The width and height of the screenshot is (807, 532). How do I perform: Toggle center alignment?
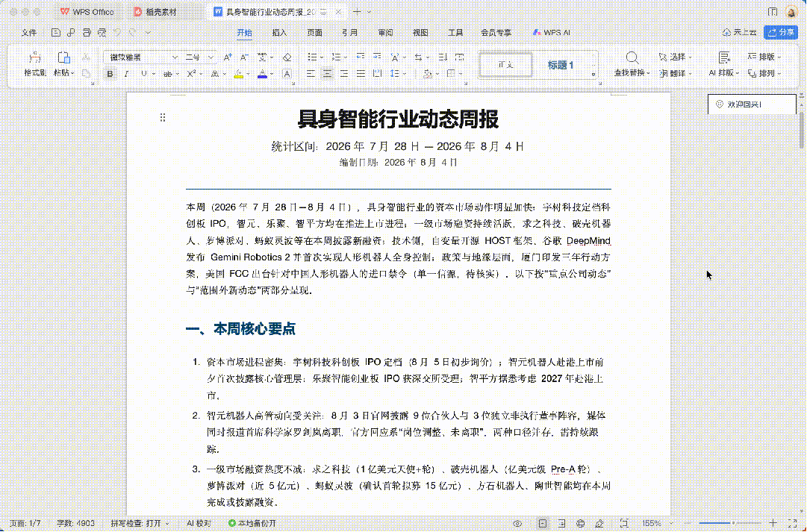click(327, 74)
